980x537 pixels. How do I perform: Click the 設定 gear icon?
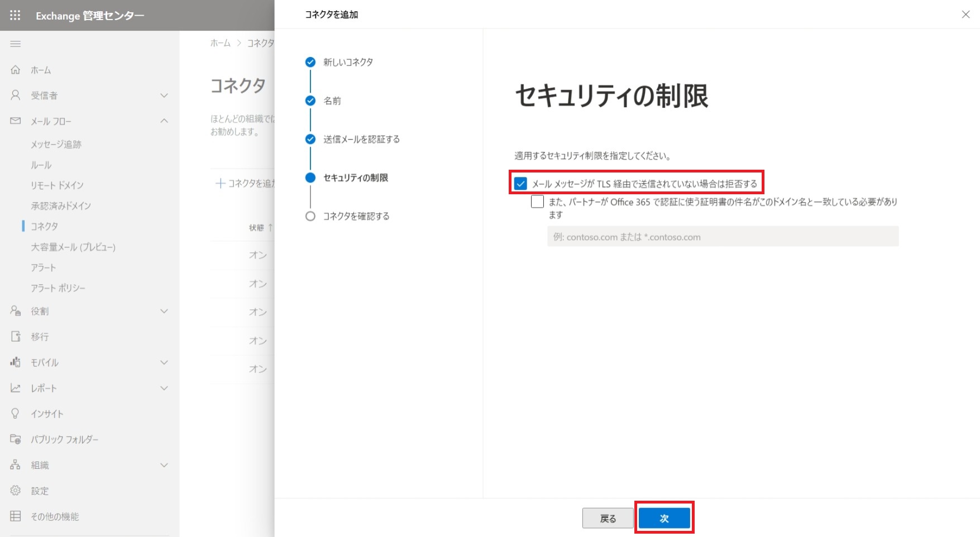(x=15, y=491)
